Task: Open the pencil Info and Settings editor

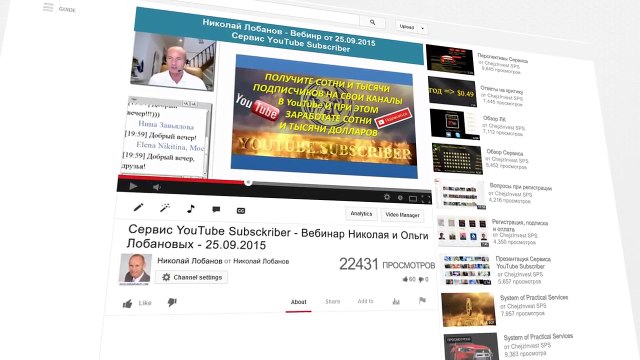Action: 138,207
